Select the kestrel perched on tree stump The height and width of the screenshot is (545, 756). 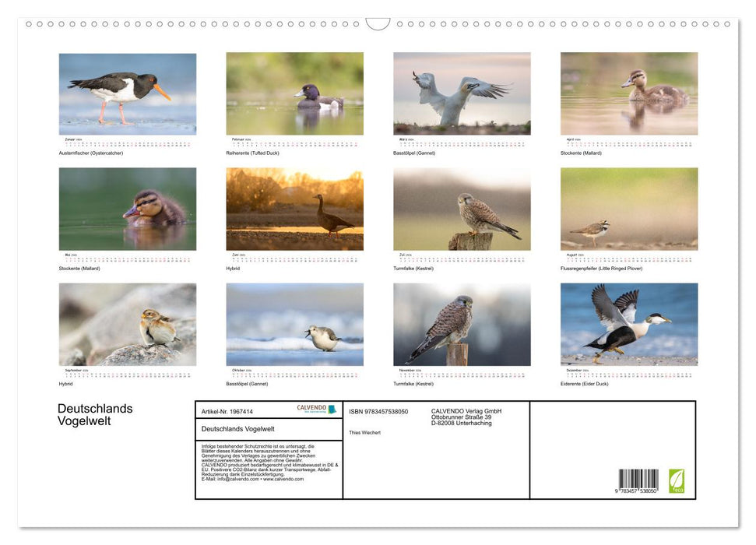pos(462,209)
